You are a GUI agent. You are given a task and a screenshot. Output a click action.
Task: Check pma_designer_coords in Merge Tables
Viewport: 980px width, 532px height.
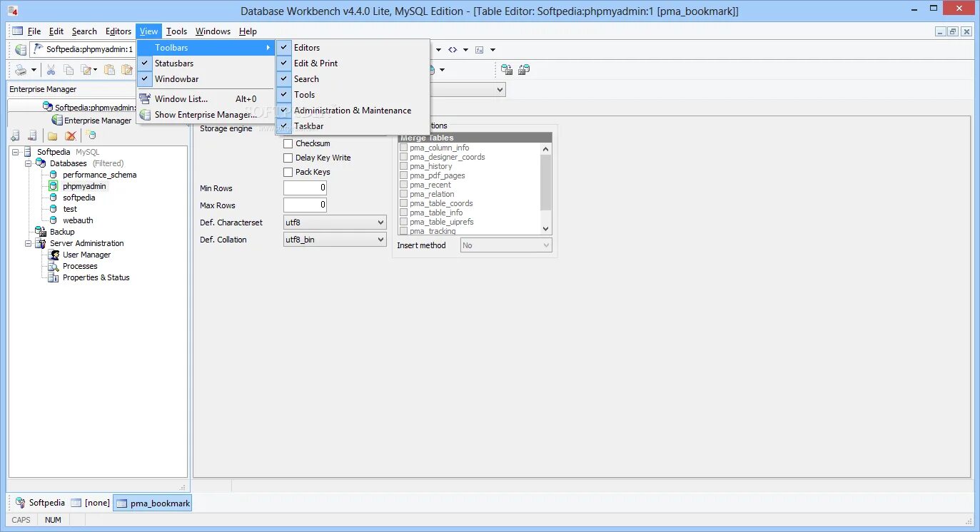click(x=404, y=157)
